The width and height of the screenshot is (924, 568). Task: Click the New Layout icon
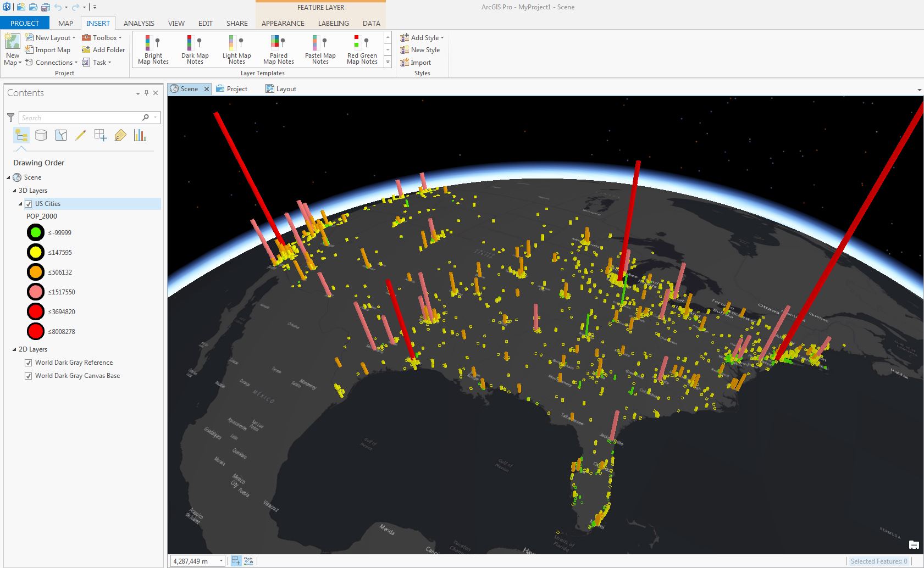point(30,37)
